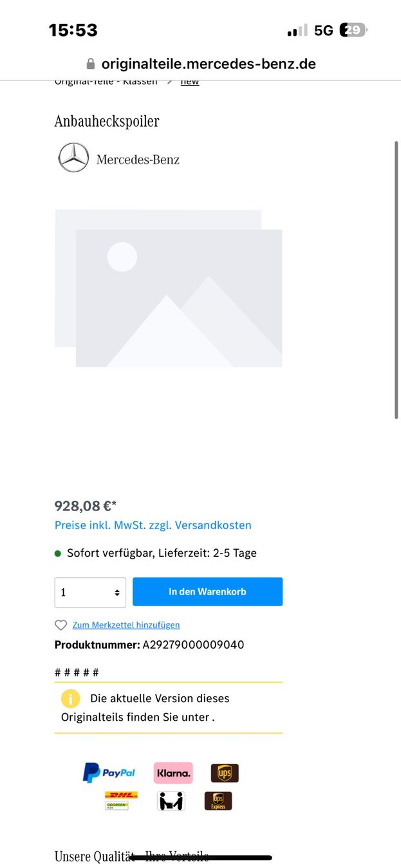The height and width of the screenshot is (868, 401).
Task: Tap the handover pickup icon
Action: 171,800
